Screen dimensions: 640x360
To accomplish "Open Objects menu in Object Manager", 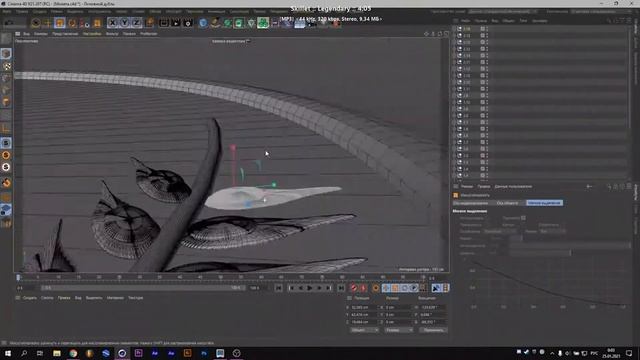I will click(508, 21).
